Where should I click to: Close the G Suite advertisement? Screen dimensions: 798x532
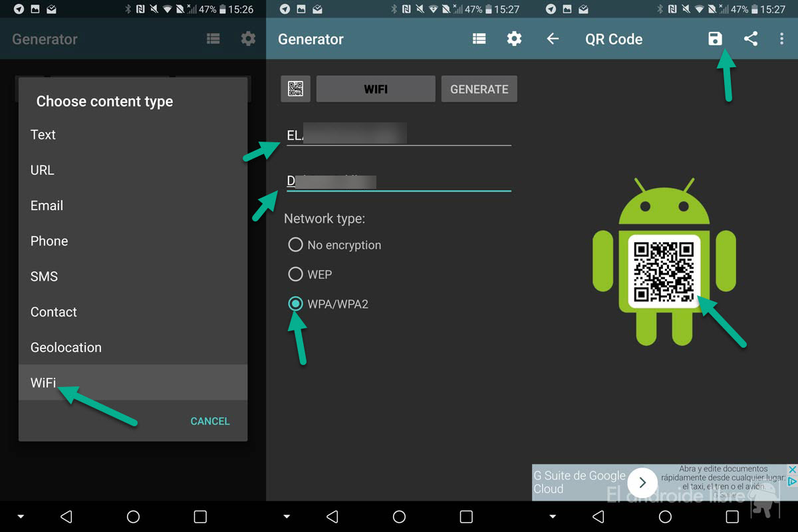pyautogui.click(x=791, y=469)
